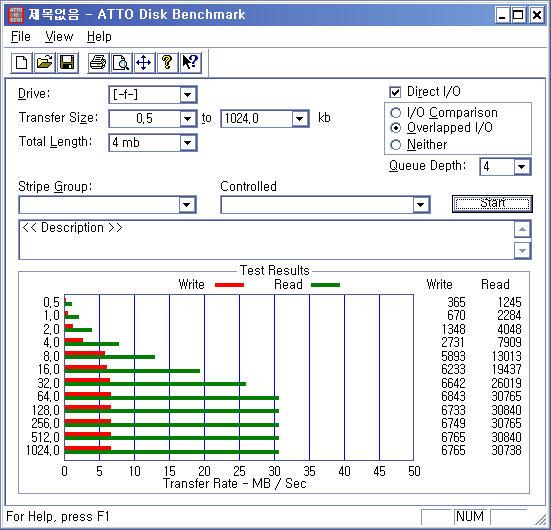The image size is (551, 530).
Task: Toggle the Direct I/O checkbox
Action: coord(395,92)
